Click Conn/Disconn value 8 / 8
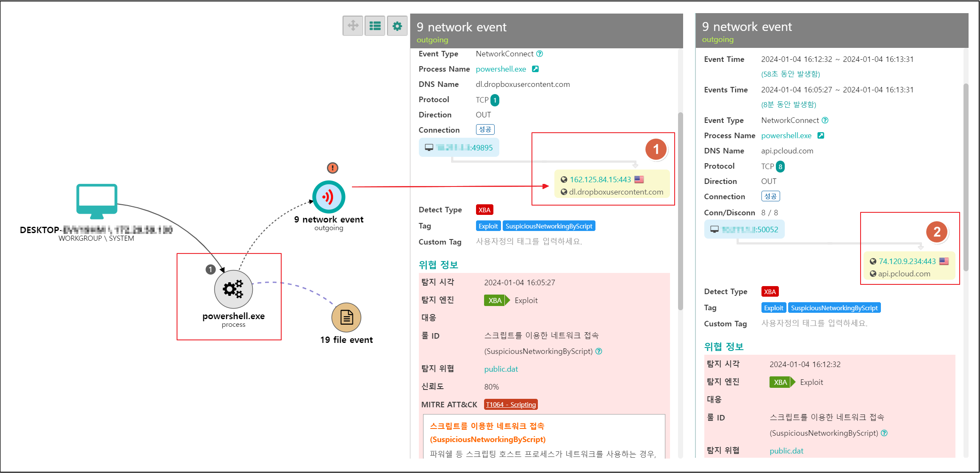 [x=770, y=213]
